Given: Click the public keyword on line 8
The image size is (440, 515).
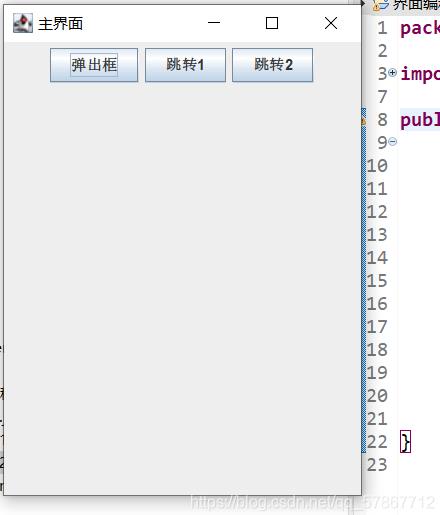Looking at the screenshot, I should pos(420,120).
